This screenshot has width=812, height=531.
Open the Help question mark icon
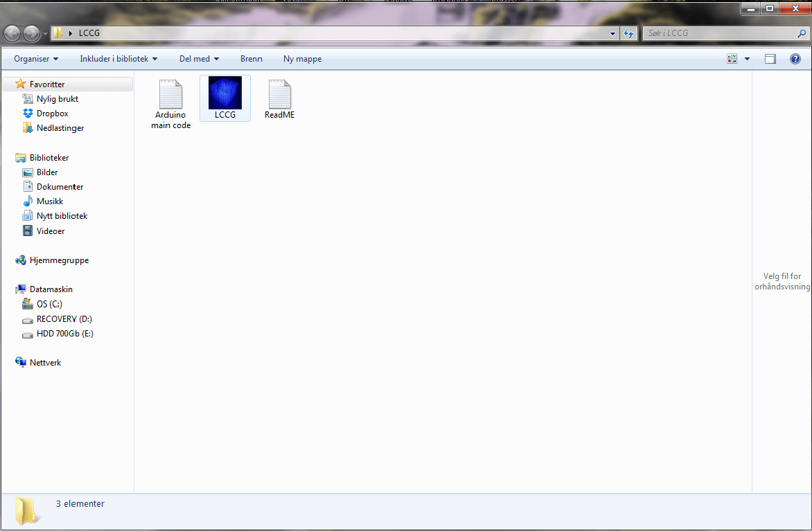795,59
